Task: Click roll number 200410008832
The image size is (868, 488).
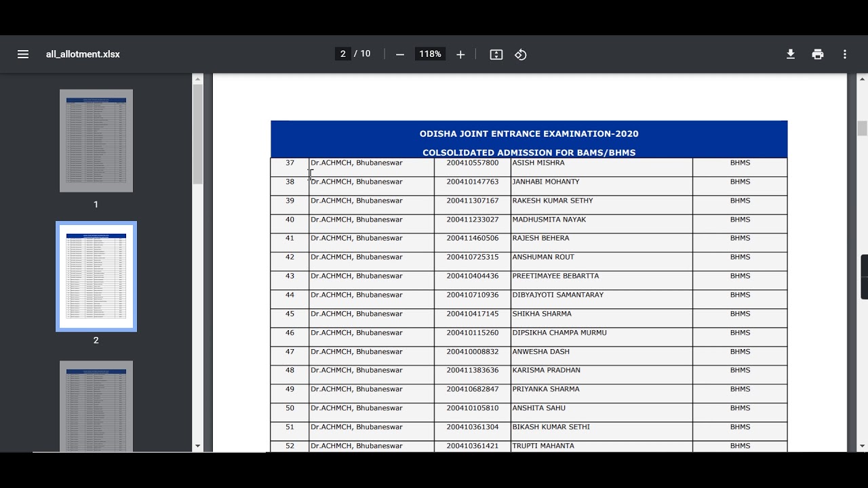Action: click(x=473, y=352)
